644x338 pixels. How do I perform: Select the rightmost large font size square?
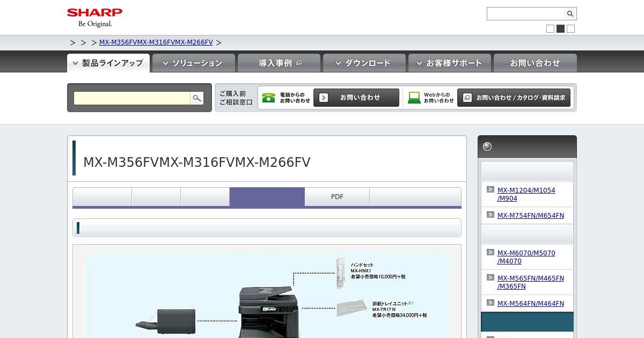pyautogui.click(x=570, y=29)
